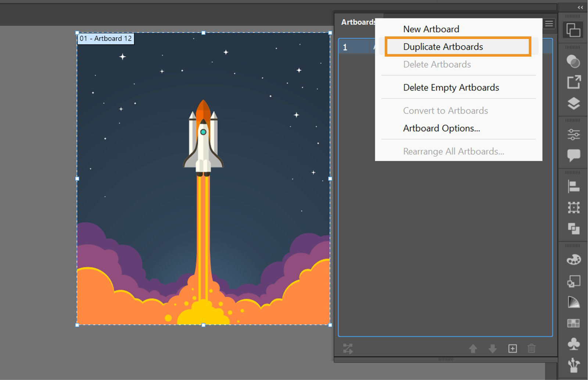Select the Artboards panel icon in the sidebar
The image size is (588, 380).
pos(572,30)
